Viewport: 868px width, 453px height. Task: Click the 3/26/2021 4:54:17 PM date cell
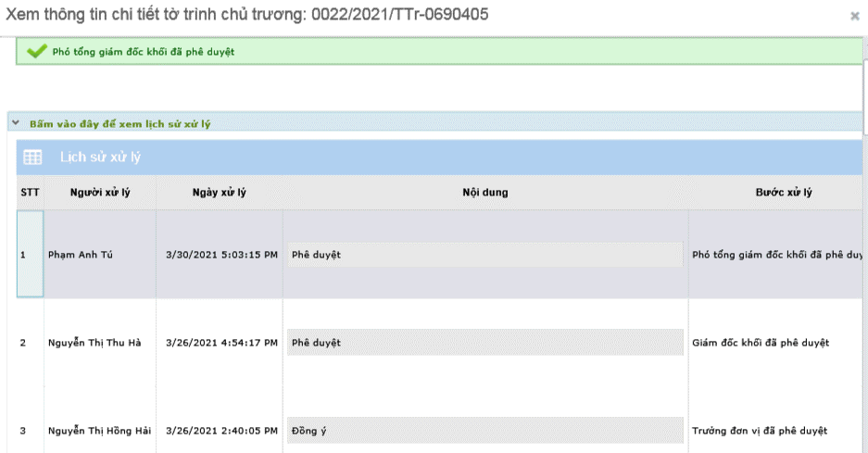click(x=221, y=343)
